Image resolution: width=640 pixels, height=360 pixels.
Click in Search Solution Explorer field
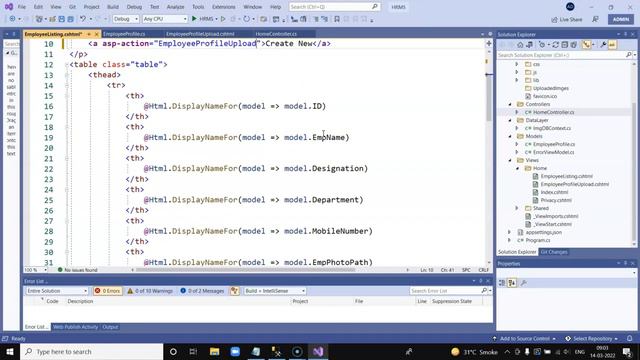[x=561, y=55]
